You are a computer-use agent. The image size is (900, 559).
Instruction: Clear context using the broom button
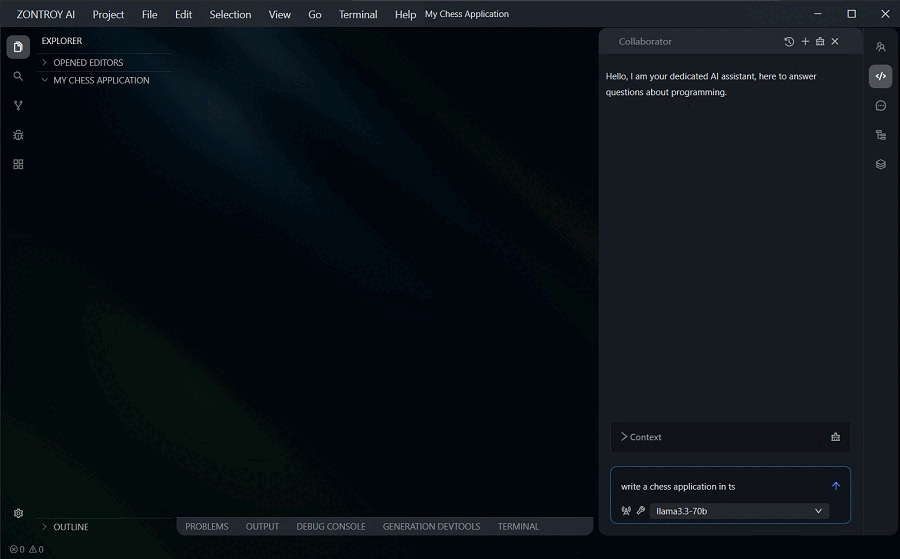pos(835,437)
